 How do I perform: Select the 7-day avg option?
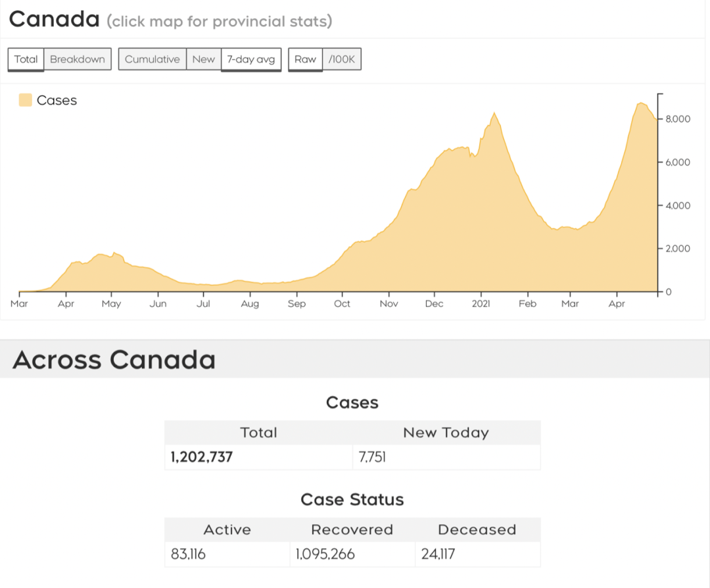tap(251, 59)
